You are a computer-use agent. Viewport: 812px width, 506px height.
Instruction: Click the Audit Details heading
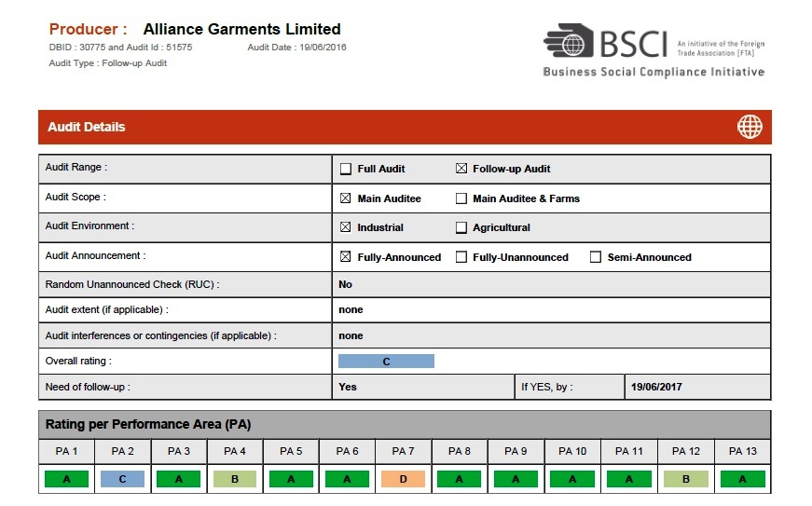click(87, 127)
